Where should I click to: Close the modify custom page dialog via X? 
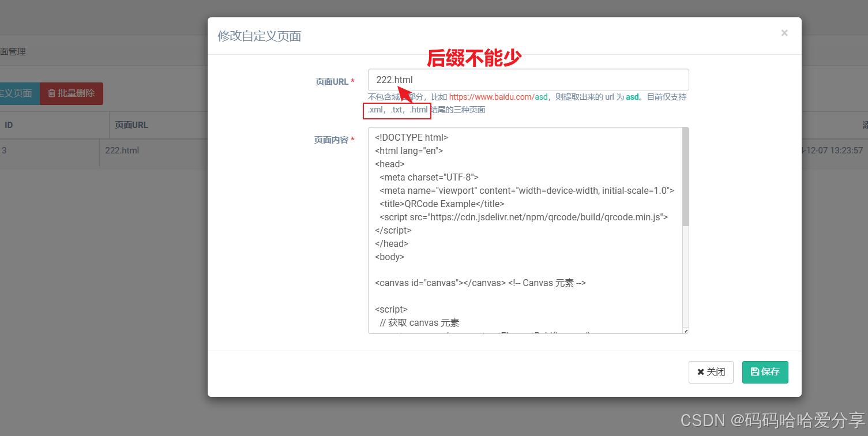[784, 33]
